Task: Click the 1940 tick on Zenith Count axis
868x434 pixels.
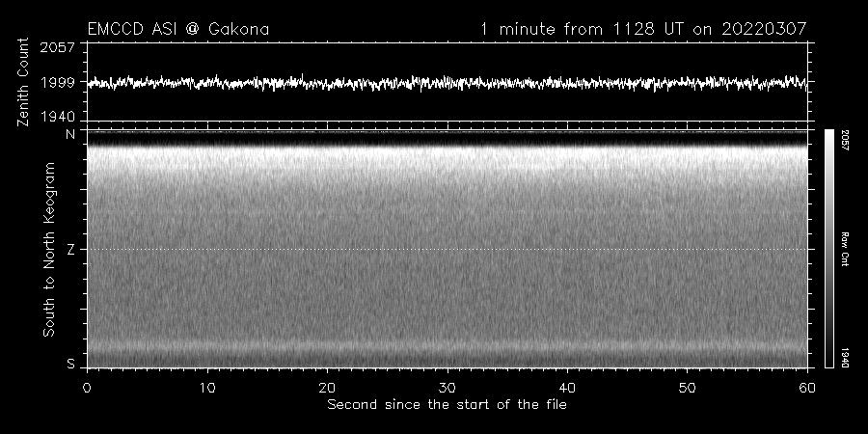Action: pyautogui.click(x=57, y=117)
